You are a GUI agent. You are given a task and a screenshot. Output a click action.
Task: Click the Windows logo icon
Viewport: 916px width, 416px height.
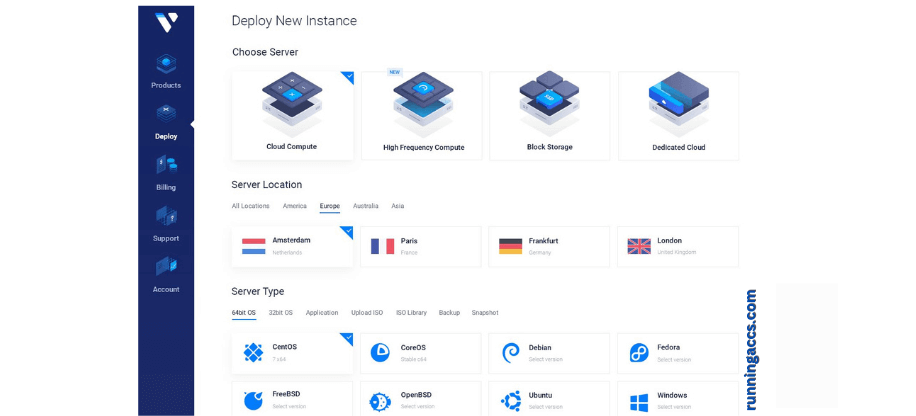click(x=639, y=403)
